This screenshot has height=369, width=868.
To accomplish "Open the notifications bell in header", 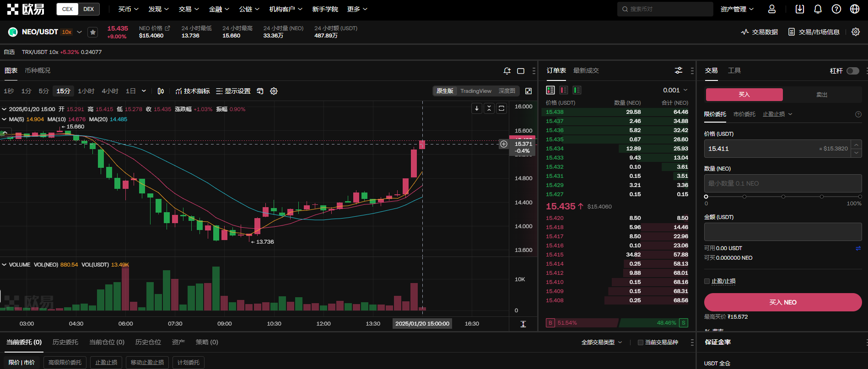I will (x=818, y=9).
